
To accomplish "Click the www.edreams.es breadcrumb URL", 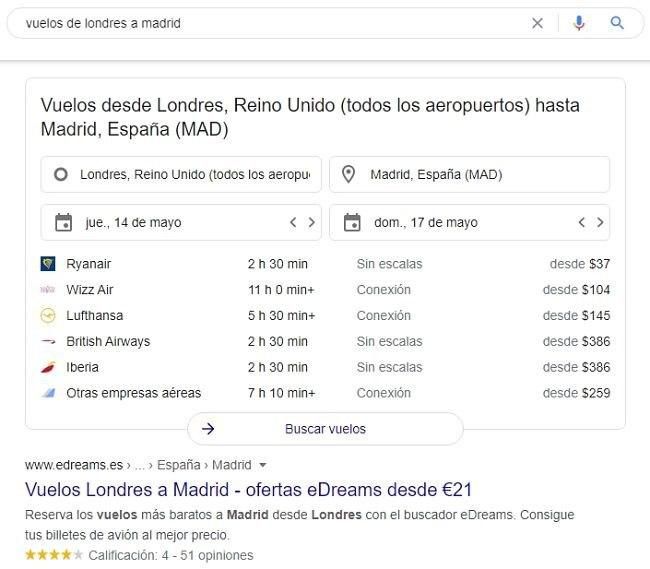I will click(x=74, y=465).
